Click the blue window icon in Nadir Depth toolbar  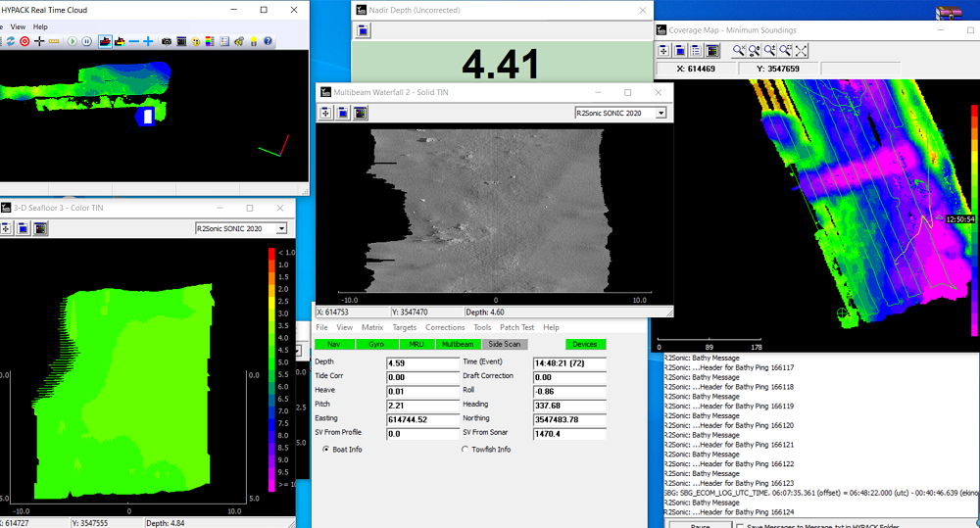coord(364,30)
